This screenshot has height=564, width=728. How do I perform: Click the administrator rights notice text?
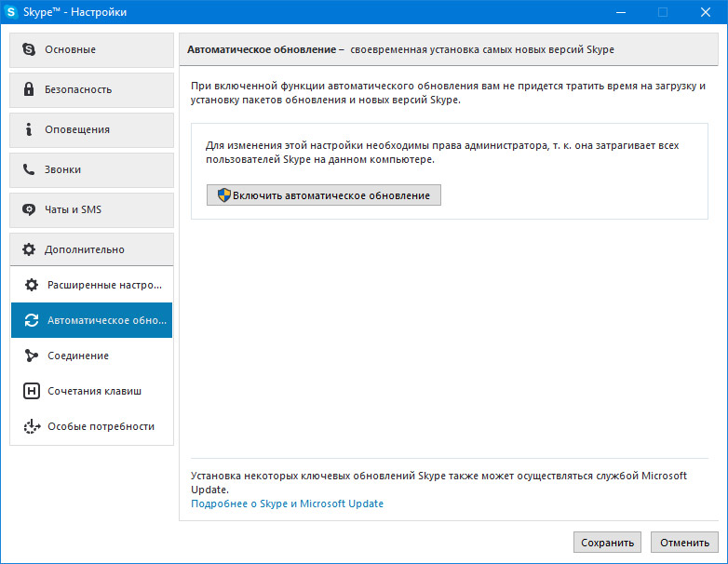coord(442,153)
